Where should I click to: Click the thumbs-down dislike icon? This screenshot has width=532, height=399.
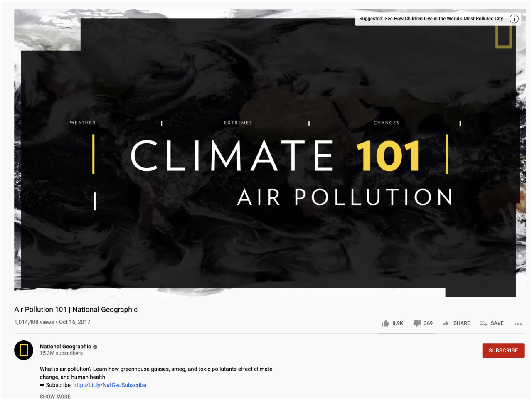coord(417,323)
